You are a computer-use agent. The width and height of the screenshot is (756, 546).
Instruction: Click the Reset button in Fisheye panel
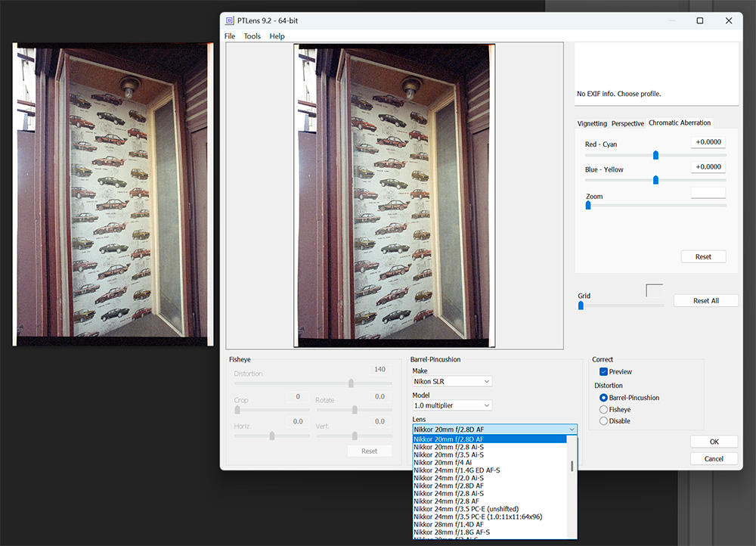[x=370, y=451]
